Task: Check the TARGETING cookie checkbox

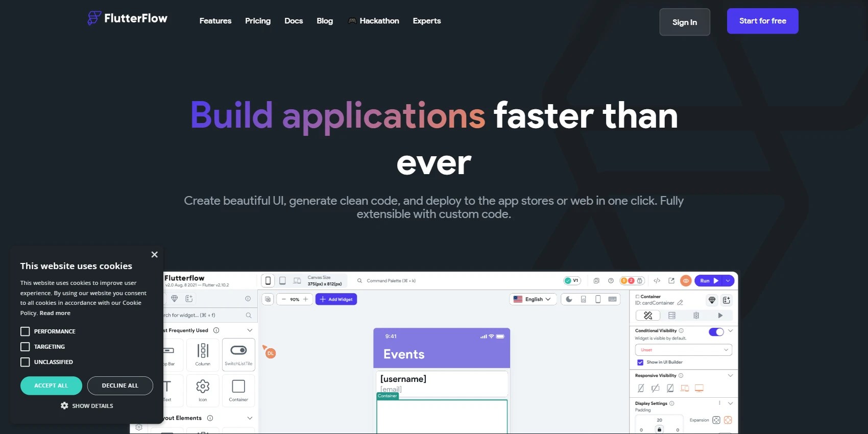Action: point(25,347)
